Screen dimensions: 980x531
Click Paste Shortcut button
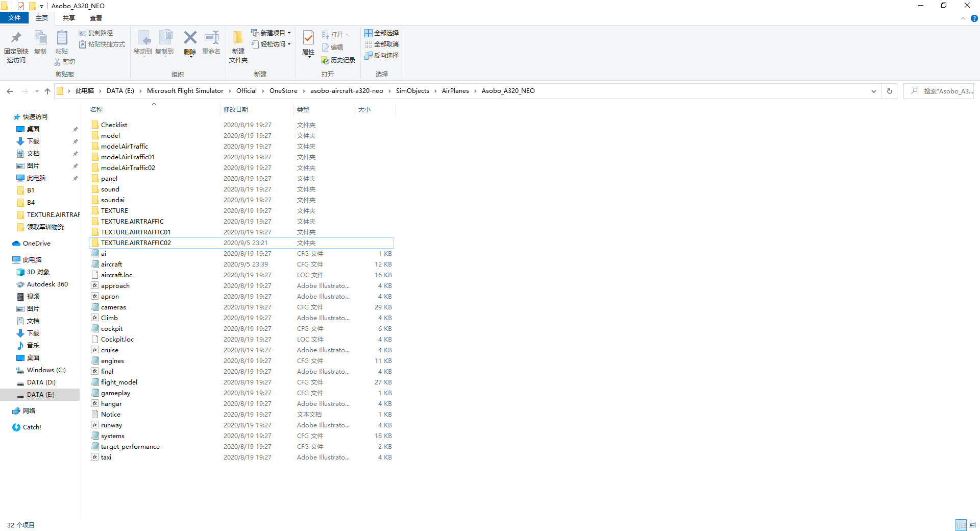pyautogui.click(x=102, y=44)
